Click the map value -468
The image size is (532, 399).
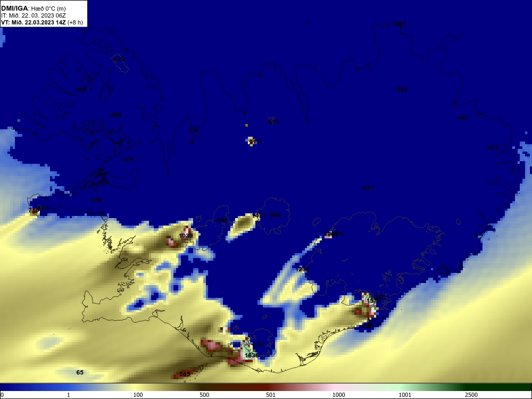[81, 89]
